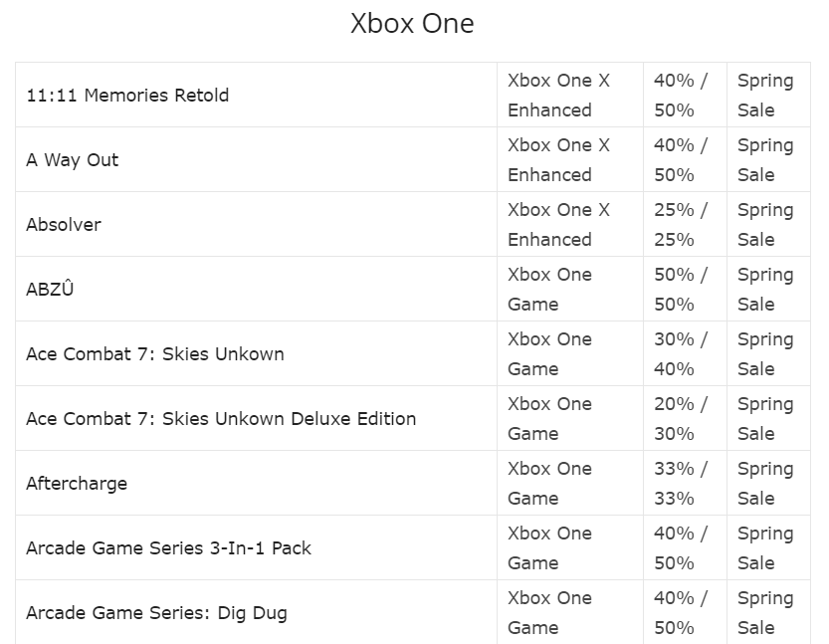Click the Aftercharge game name
829x644 pixels.
tap(77, 484)
